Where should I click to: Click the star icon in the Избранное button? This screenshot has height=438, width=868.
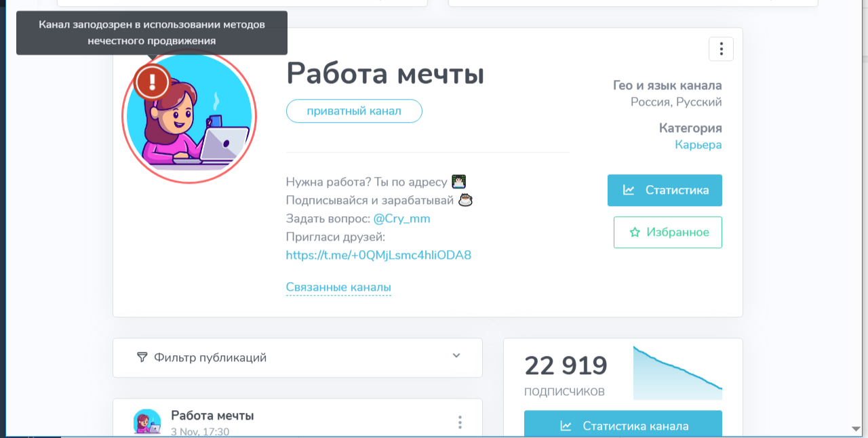pos(634,232)
